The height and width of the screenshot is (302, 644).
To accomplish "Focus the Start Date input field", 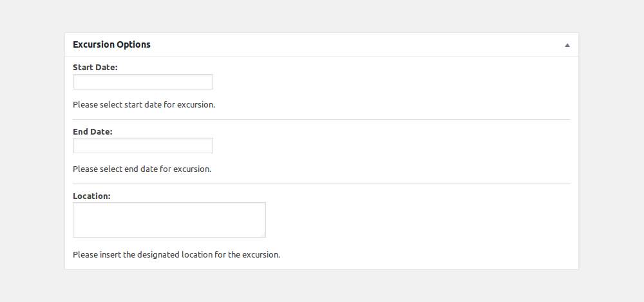I will tap(143, 82).
